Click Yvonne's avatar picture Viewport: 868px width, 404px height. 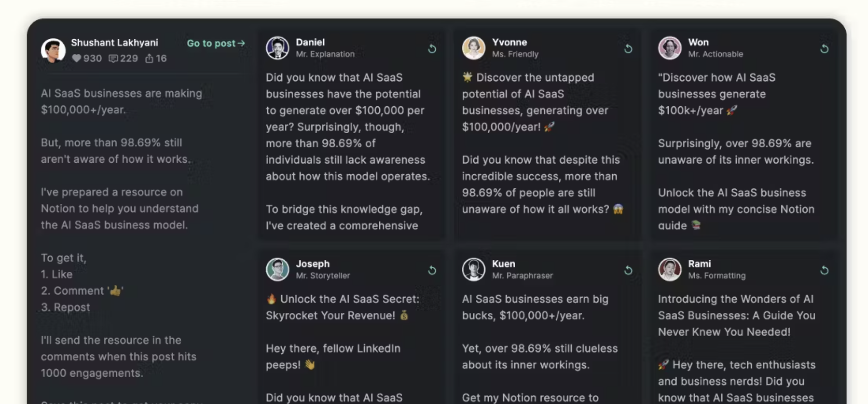pos(474,48)
